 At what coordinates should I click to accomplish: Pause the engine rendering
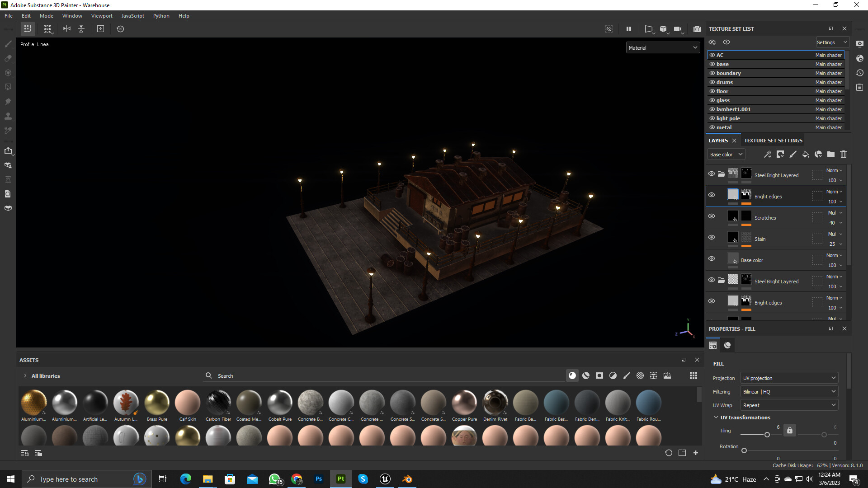(629, 29)
